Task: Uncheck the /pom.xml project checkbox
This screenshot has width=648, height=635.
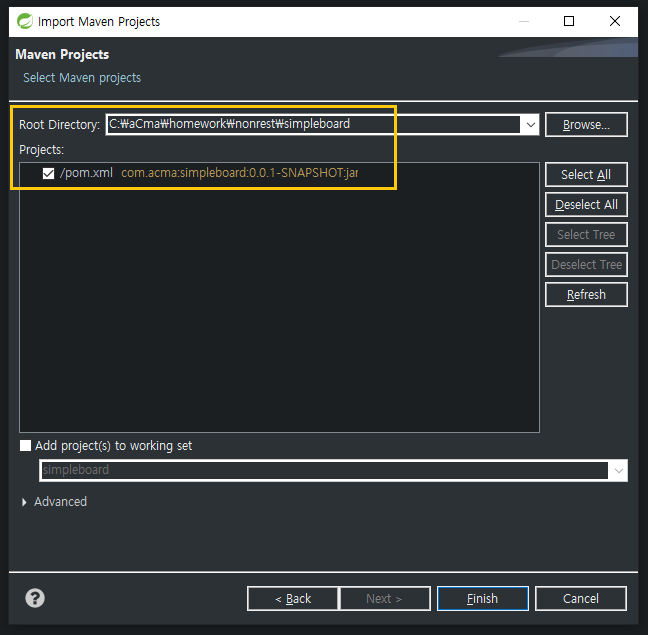Action: pos(48,174)
